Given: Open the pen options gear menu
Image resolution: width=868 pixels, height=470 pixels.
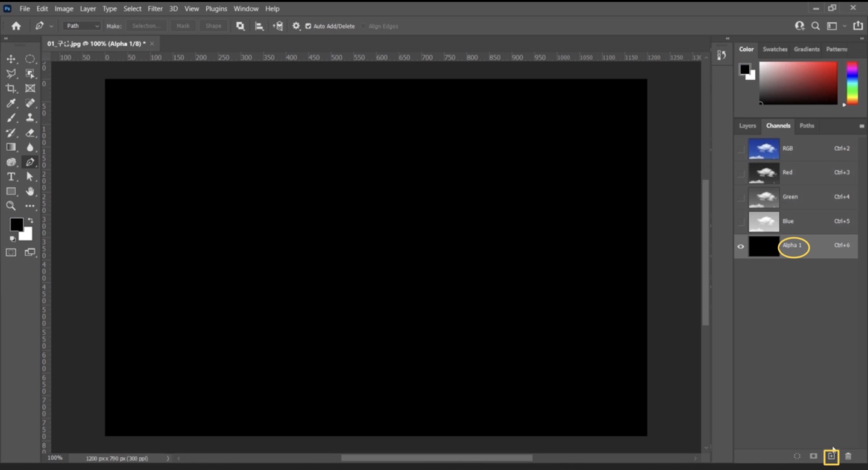Looking at the screenshot, I should click(x=296, y=26).
